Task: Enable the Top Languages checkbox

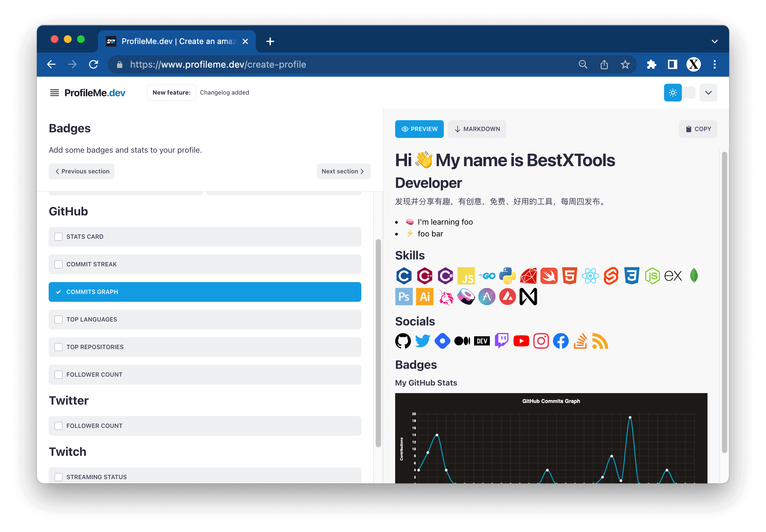Action: (59, 319)
